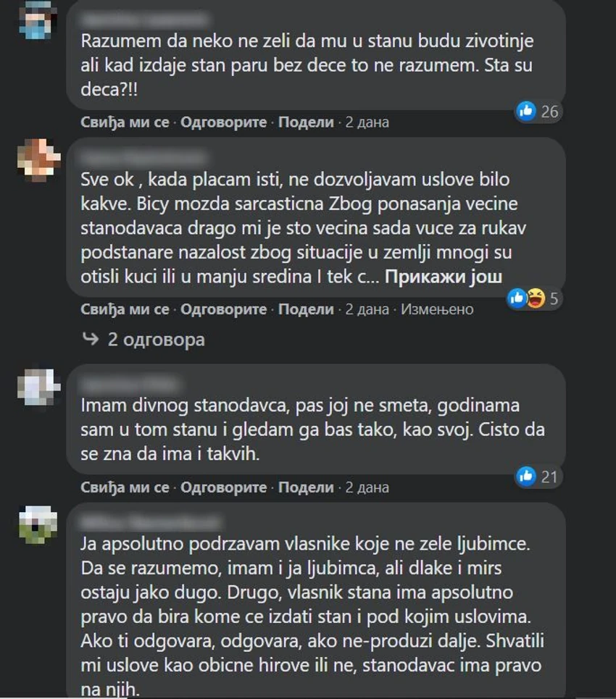
Task: Click the reply arrow icon next to 2 одговора
Action: [91, 339]
